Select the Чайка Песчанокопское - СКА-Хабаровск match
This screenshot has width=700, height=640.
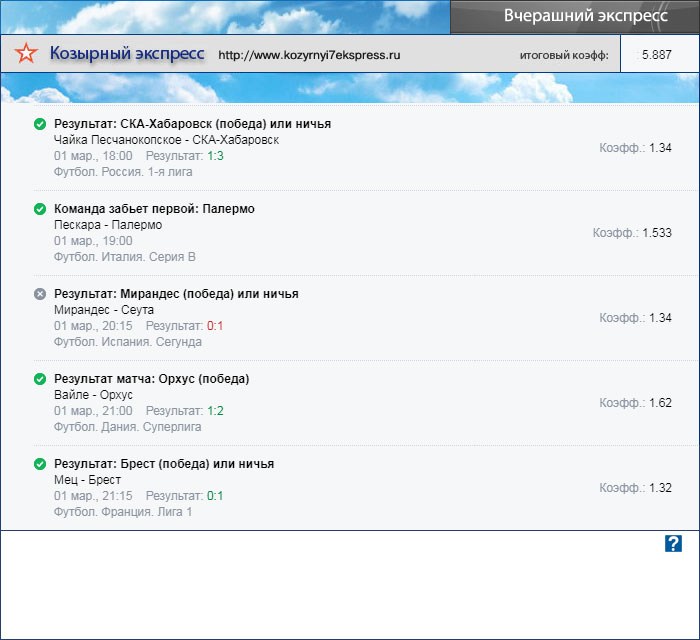click(166, 140)
